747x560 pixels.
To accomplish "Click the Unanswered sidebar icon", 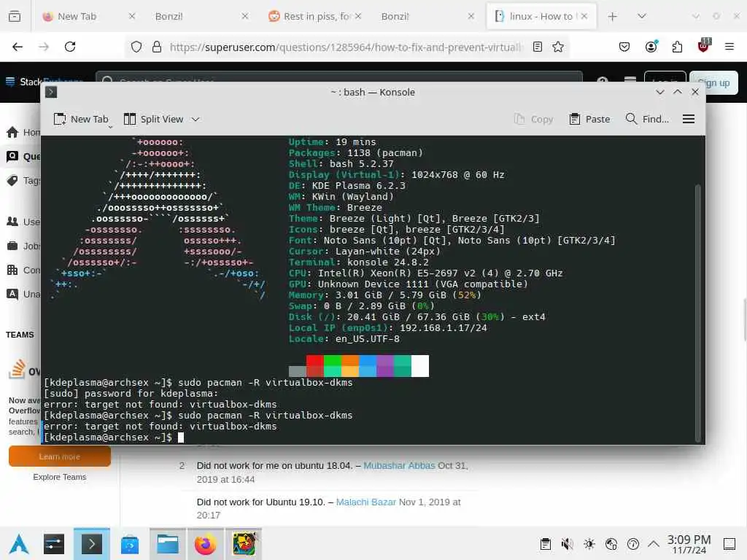I will tap(12, 294).
